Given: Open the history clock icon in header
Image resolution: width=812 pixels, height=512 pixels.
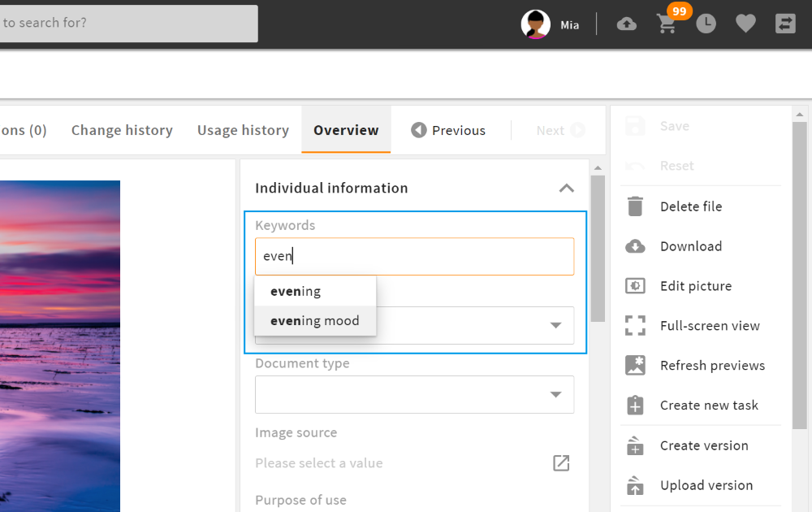Looking at the screenshot, I should coord(706,24).
